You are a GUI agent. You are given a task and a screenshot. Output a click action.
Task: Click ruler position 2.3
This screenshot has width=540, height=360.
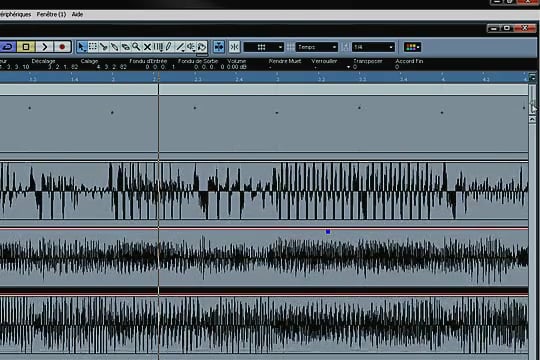tap(198, 79)
